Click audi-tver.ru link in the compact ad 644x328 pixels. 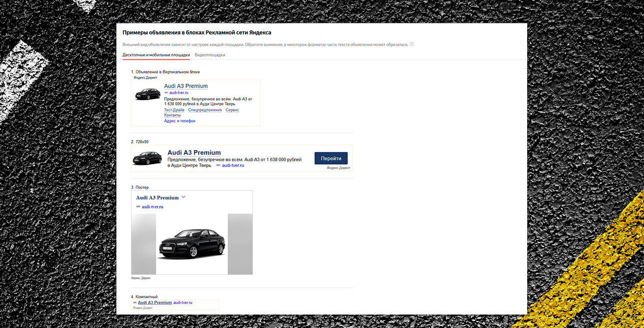tap(183, 303)
